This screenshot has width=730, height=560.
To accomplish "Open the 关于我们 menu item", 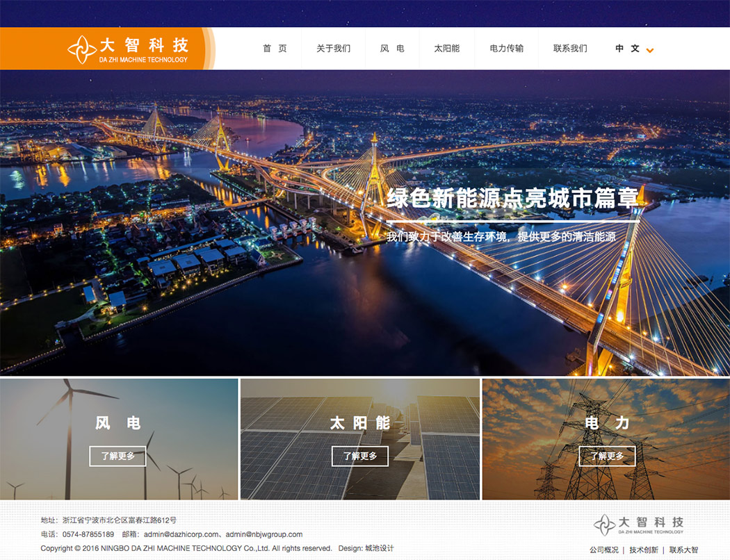I will pyautogui.click(x=333, y=49).
